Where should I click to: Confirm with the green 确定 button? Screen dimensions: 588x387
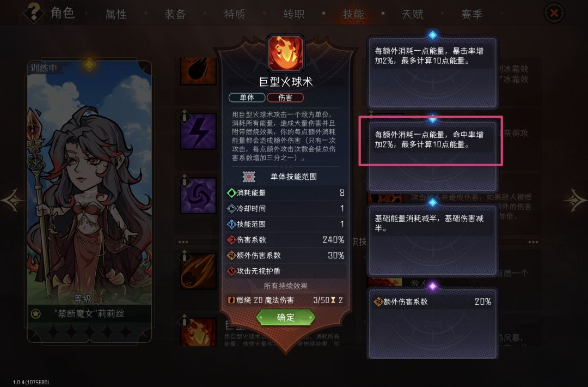285,318
